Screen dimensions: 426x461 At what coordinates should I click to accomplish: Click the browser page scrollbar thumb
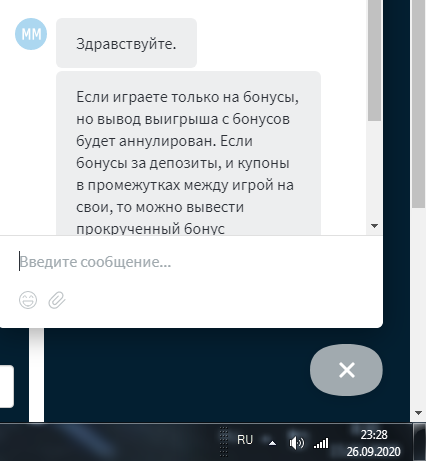pyautogui.click(x=418, y=103)
